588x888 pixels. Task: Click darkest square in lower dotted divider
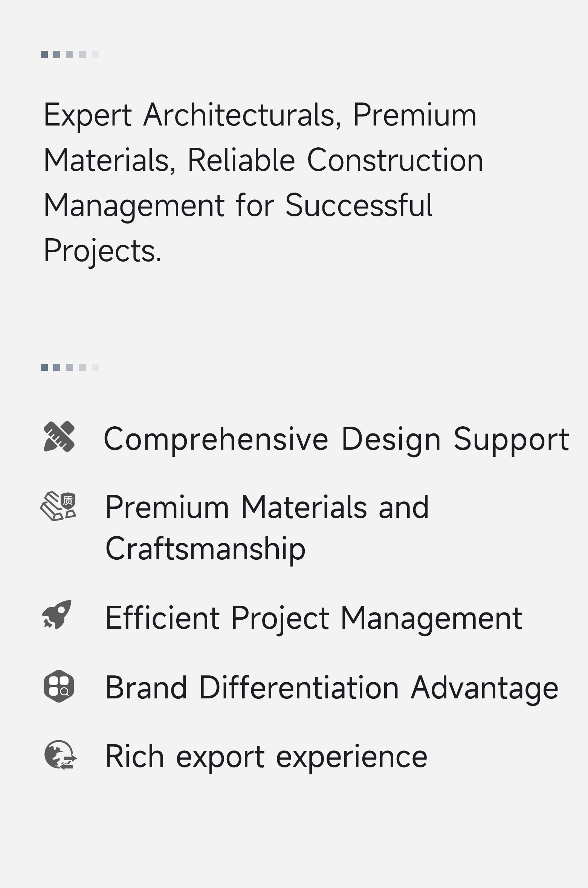[44, 367]
